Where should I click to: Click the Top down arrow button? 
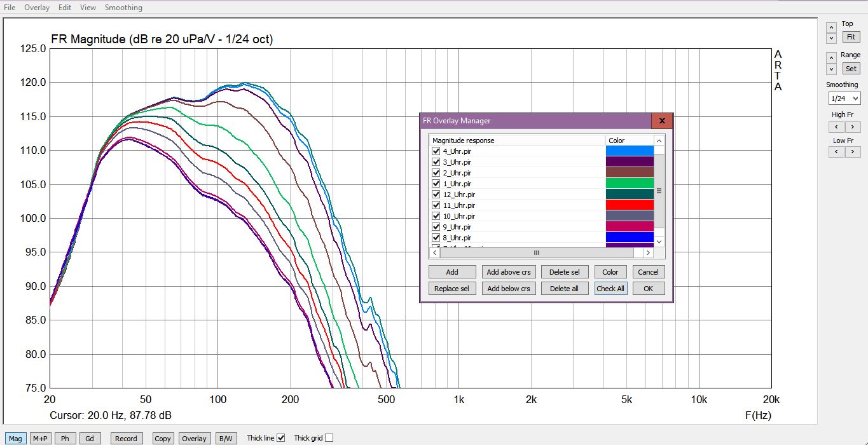[x=831, y=38]
